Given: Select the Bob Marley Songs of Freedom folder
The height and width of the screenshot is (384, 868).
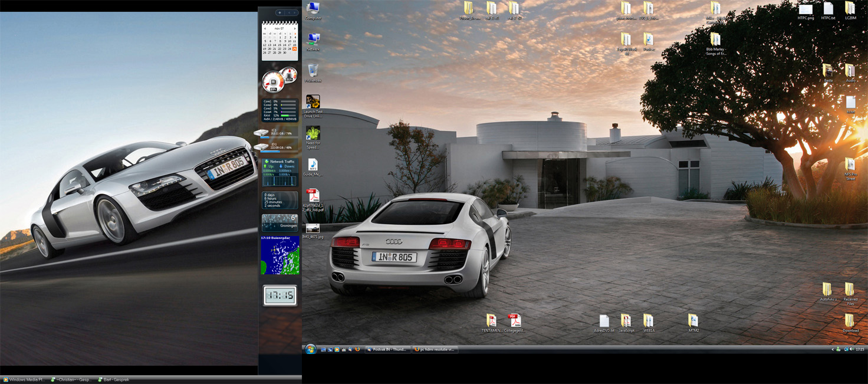Looking at the screenshot, I should 716,44.
